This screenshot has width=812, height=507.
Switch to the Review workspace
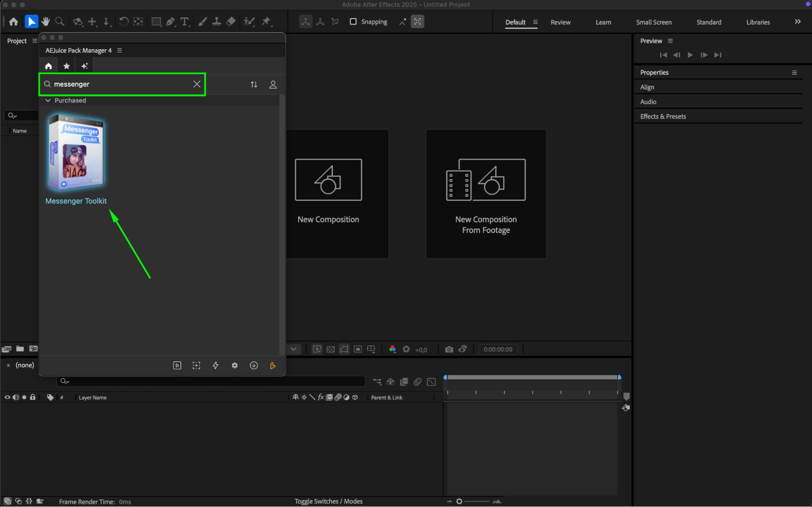(560, 22)
